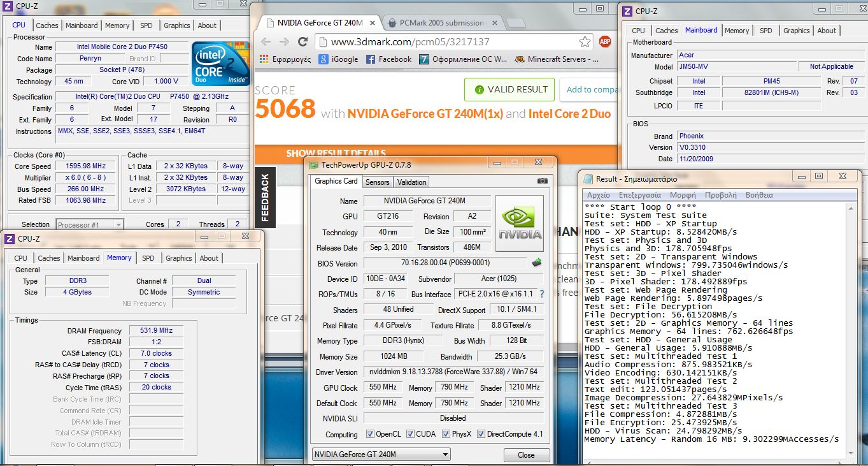Open the Graphics tab in the Mainboard CPU-Z window

(796, 31)
